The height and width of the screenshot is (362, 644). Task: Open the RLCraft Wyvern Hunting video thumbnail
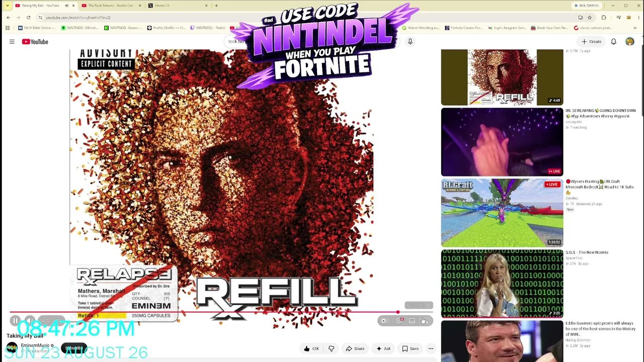pyautogui.click(x=502, y=213)
